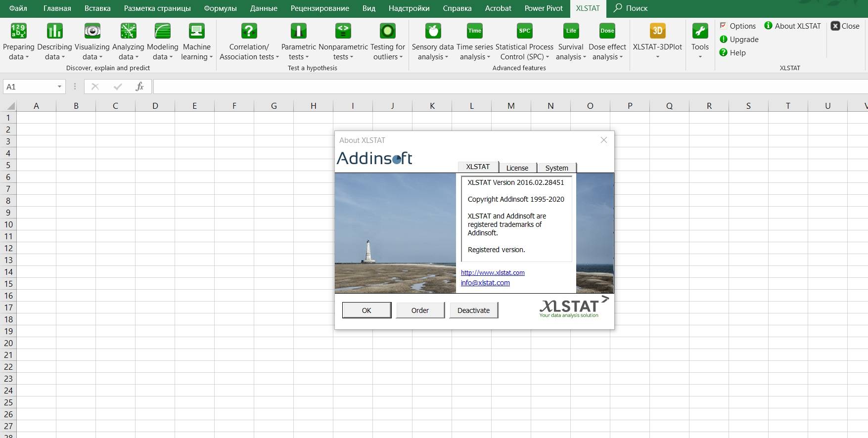Select row 20 header
Screen dimensions: 868x438
[8, 343]
